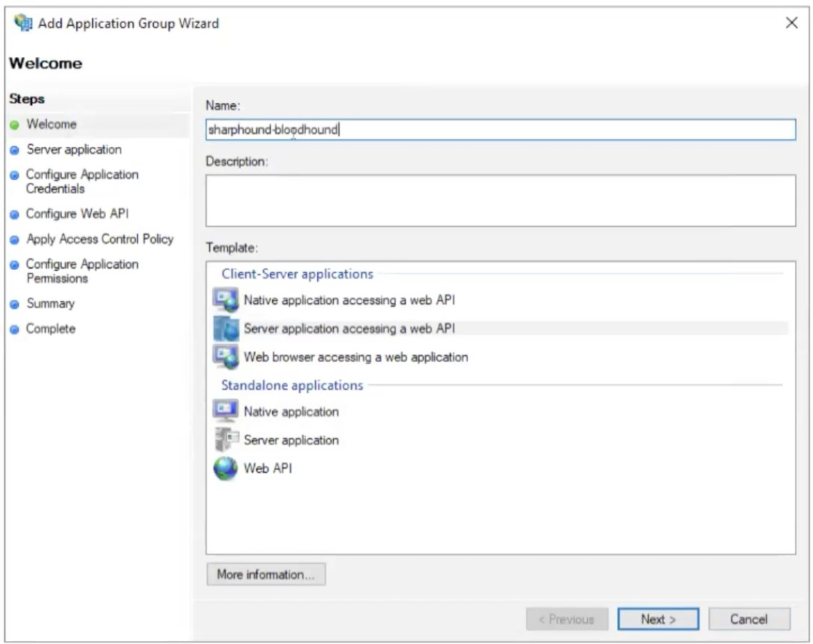813x644 pixels.
Task: Click the Native application accessing a web API icon
Action: [226, 300]
